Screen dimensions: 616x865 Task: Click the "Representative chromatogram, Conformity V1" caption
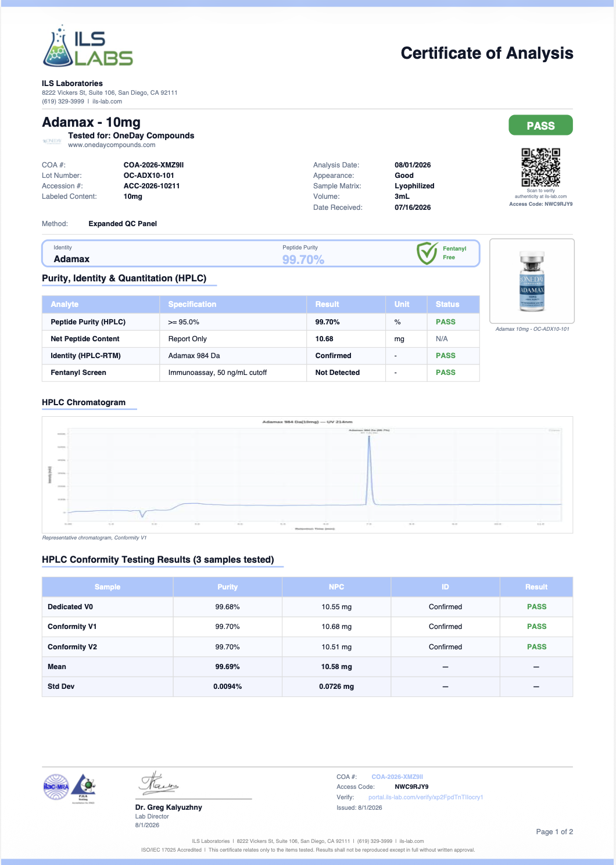(94, 538)
